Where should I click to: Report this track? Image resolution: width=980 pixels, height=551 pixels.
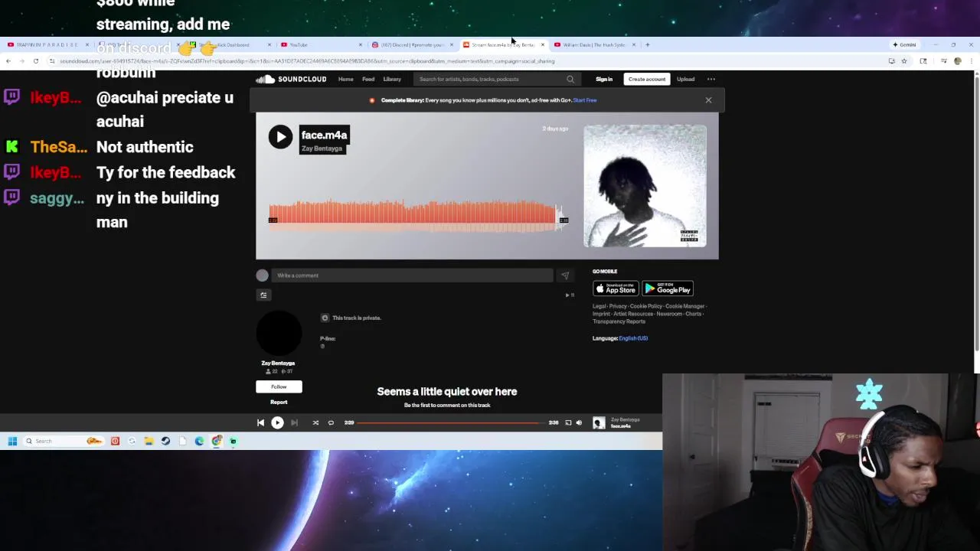point(279,402)
